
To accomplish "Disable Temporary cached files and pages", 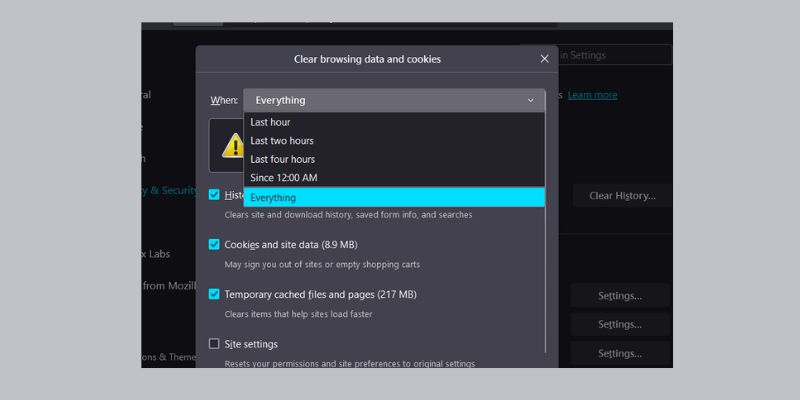I will click(x=214, y=294).
